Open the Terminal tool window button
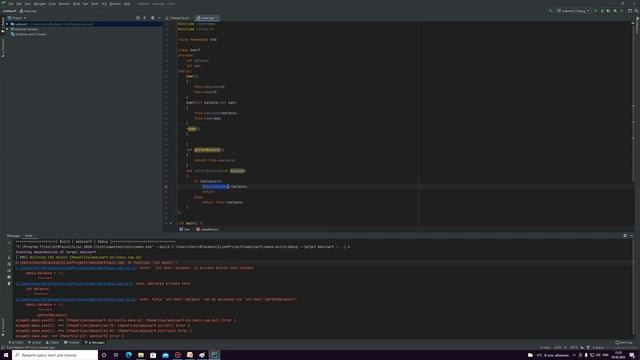 [x=72, y=343]
